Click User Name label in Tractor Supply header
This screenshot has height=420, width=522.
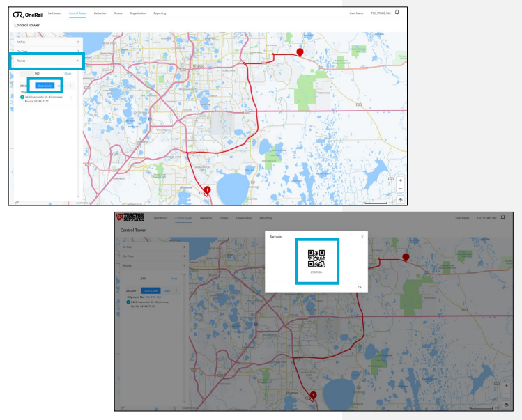click(x=462, y=218)
